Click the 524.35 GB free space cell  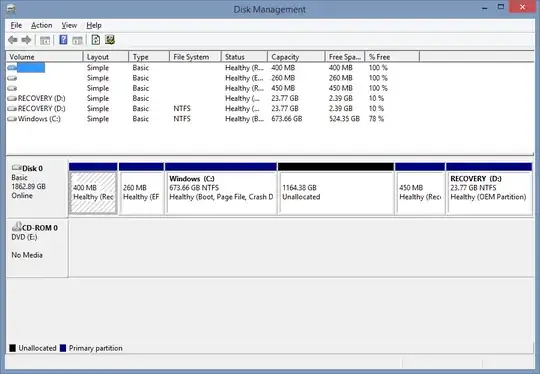344,119
